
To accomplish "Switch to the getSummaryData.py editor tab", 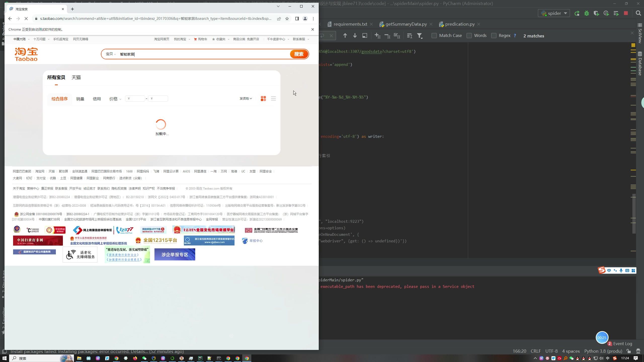I will 406,24.
